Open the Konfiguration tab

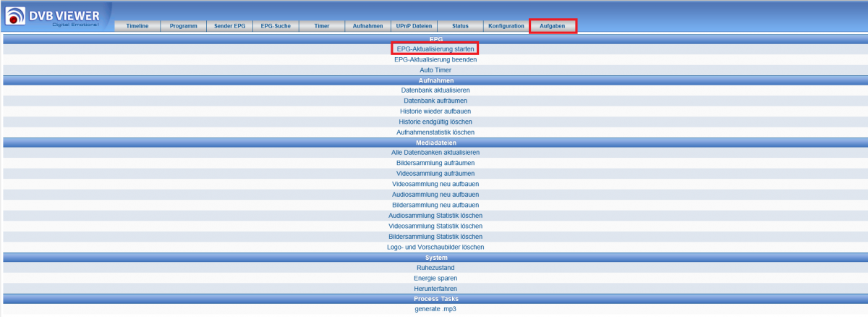[506, 26]
